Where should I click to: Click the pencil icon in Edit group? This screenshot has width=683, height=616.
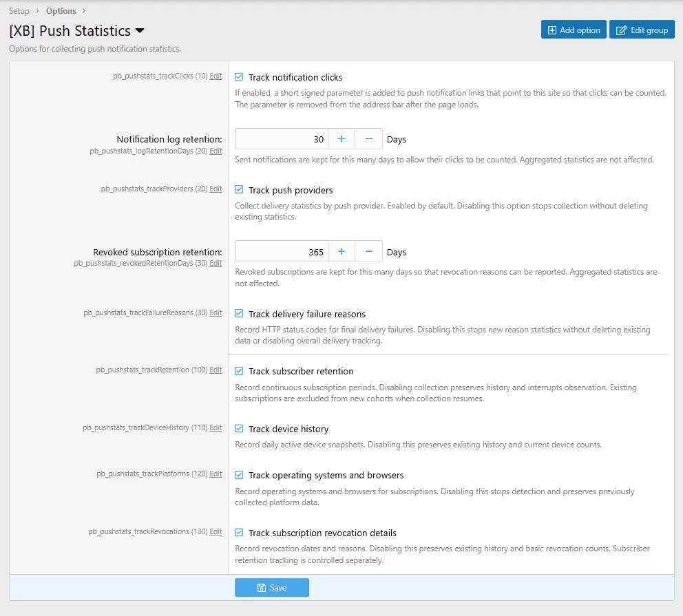point(621,30)
